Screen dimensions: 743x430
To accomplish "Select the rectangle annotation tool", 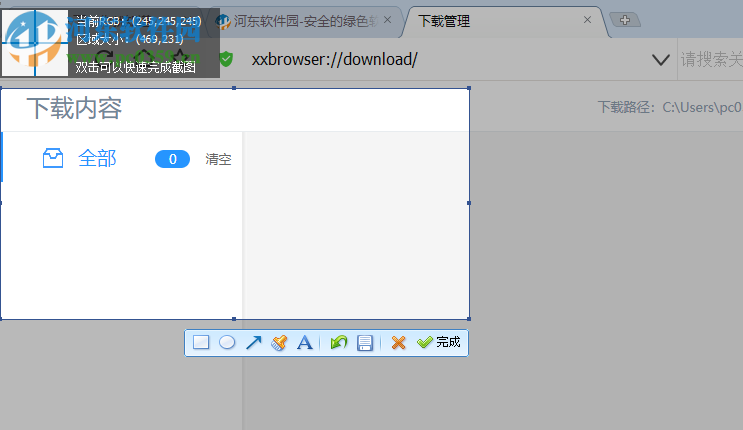I will point(201,342).
